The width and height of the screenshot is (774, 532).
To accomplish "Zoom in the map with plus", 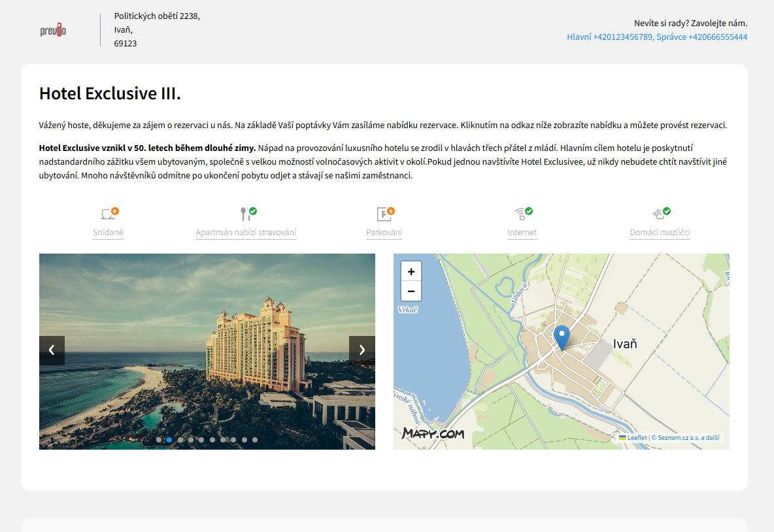I will [x=411, y=271].
